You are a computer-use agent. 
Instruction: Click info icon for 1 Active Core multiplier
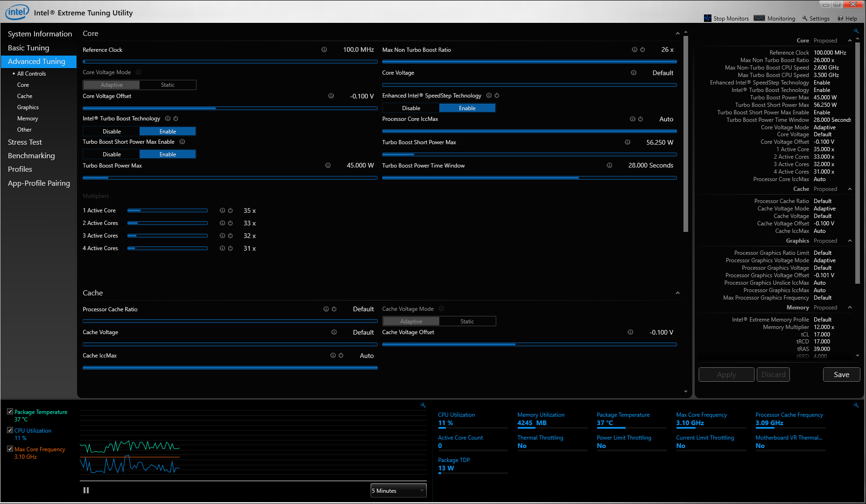(222, 210)
